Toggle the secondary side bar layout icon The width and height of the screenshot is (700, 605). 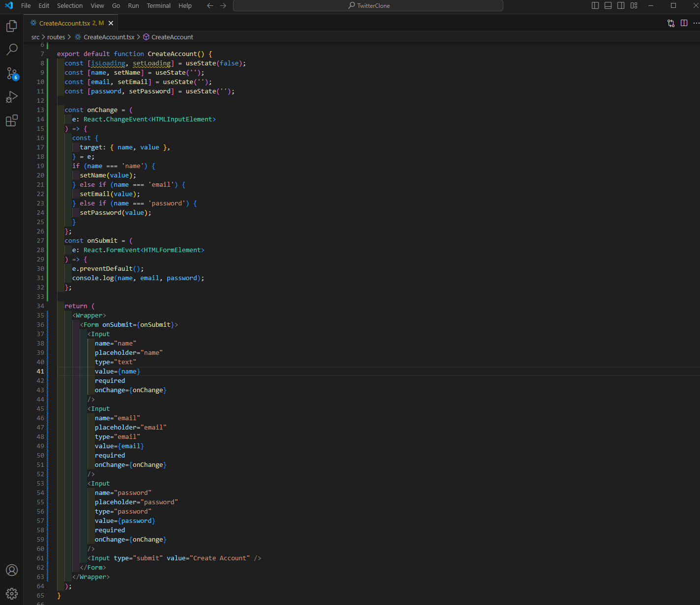click(x=621, y=5)
